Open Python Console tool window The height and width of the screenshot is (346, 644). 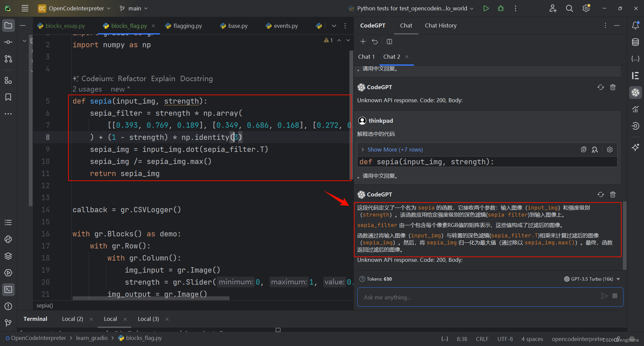pos(8,239)
